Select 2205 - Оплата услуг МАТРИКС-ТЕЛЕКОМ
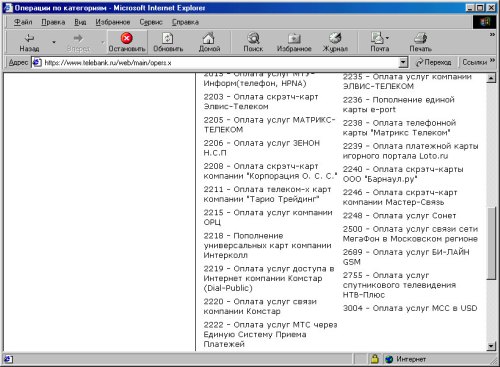This screenshot has height=367, width=500. coord(269,125)
